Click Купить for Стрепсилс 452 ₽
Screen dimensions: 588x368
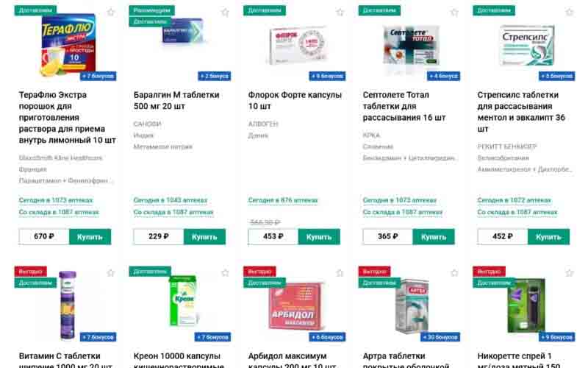(548, 236)
